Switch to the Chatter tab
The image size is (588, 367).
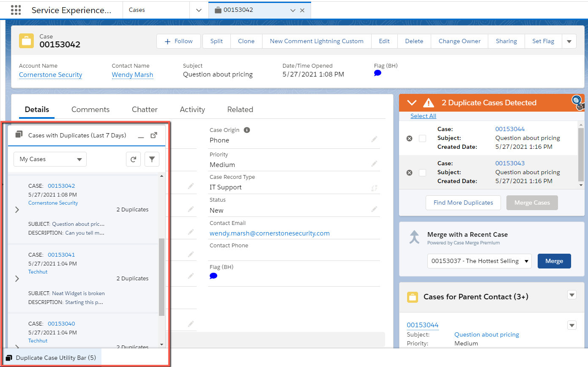coord(145,110)
